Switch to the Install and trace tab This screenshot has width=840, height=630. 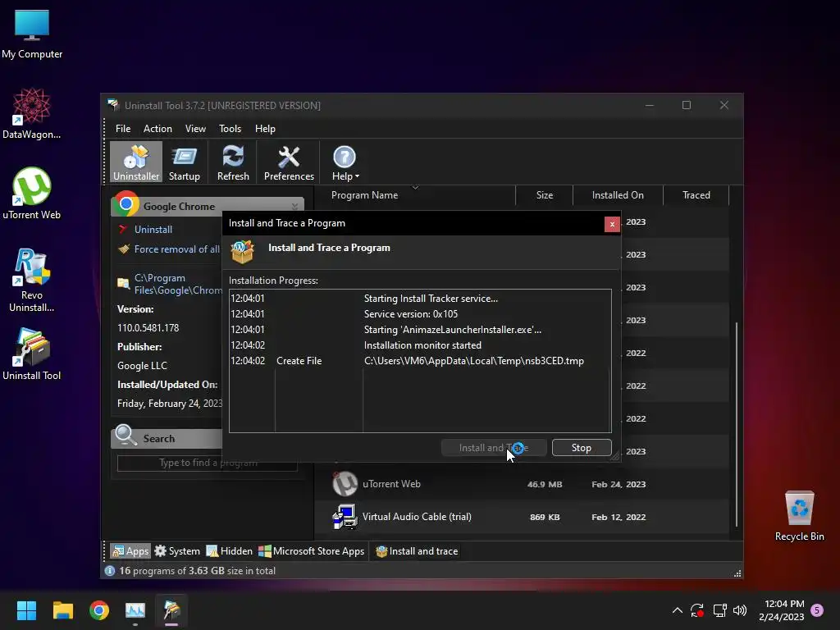click(x=417, y=550)
